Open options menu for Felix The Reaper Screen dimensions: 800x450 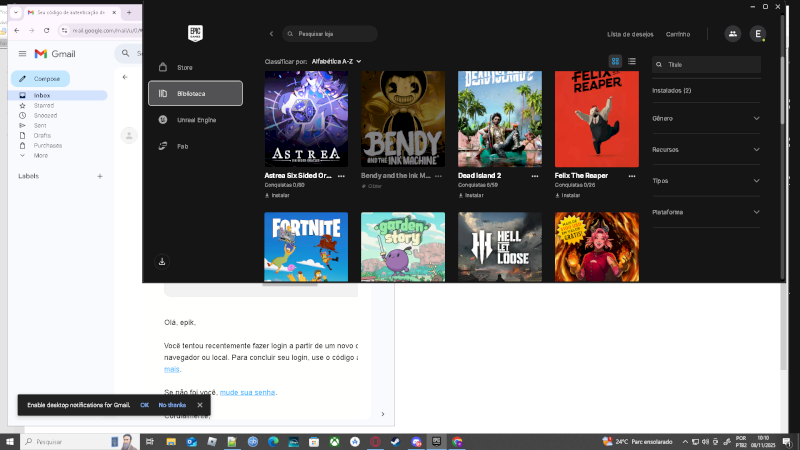(x=631, y=175)
